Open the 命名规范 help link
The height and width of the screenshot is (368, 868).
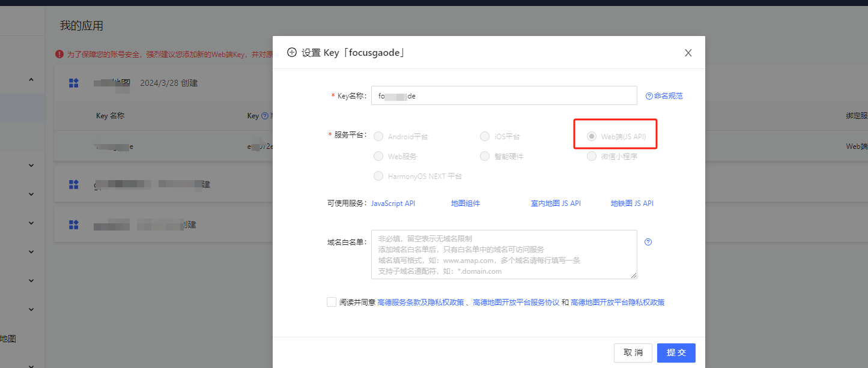click(x=664, y=95)
